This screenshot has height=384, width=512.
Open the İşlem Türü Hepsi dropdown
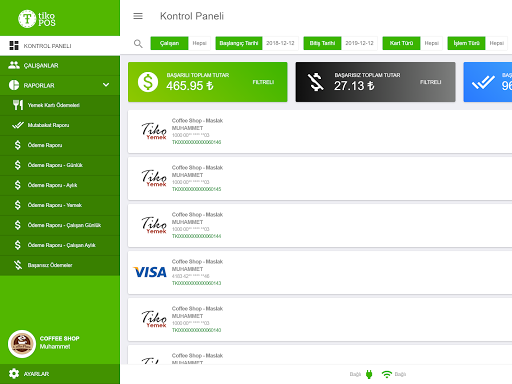tap(496, 43)
